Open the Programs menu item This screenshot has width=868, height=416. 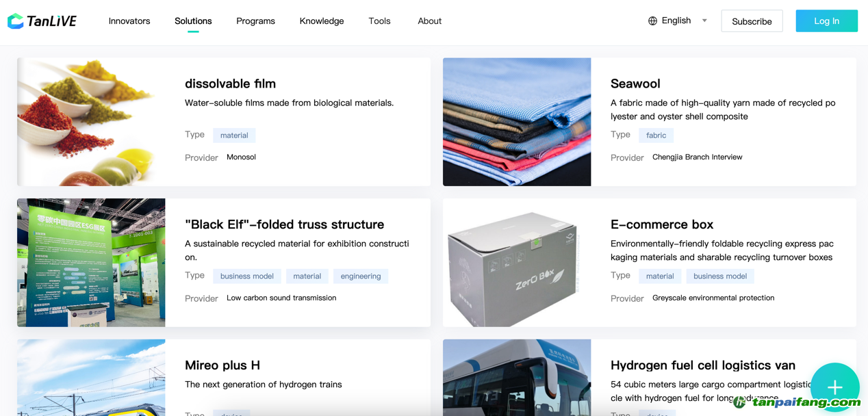(x=255, y=21)
